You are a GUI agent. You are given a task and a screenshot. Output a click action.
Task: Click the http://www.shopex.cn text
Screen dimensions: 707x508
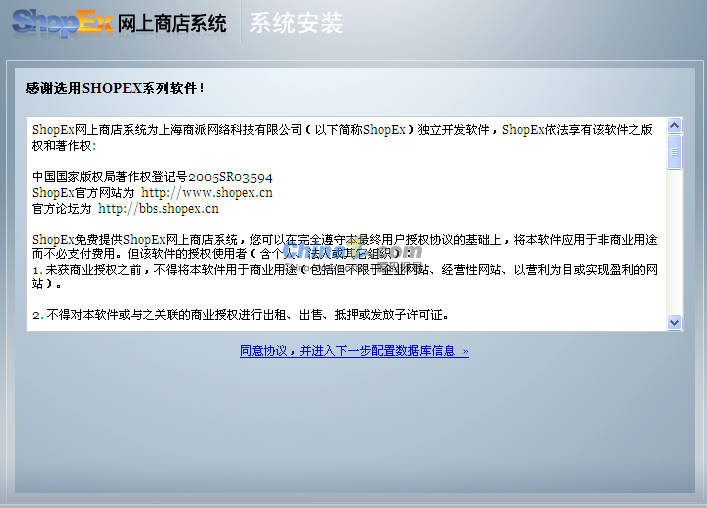pyautogui.click(x=207, y=193)
